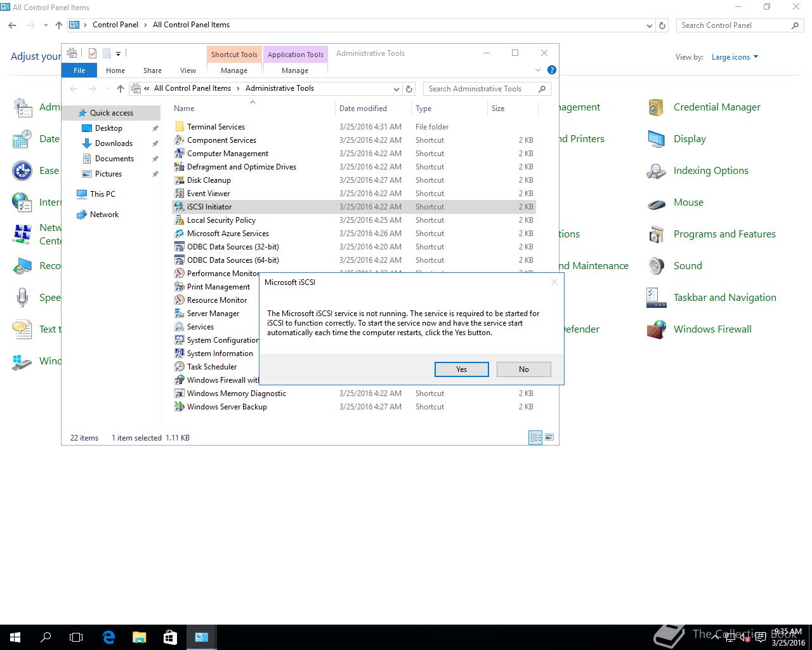Select the System Information icon
812x650 pixels.
click(x=180, y=354)
